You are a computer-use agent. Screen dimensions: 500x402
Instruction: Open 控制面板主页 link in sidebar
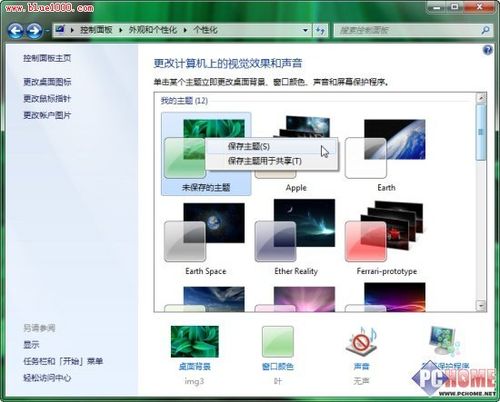pos(47,58)
